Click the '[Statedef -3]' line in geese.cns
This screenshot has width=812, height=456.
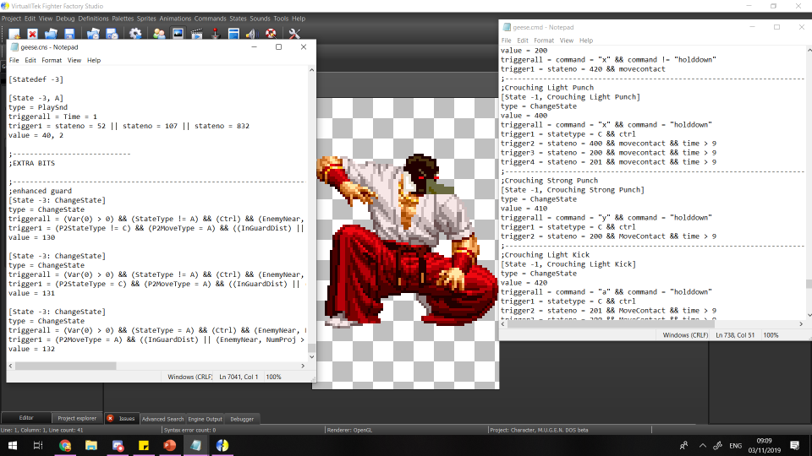click(x=36, y=79)
